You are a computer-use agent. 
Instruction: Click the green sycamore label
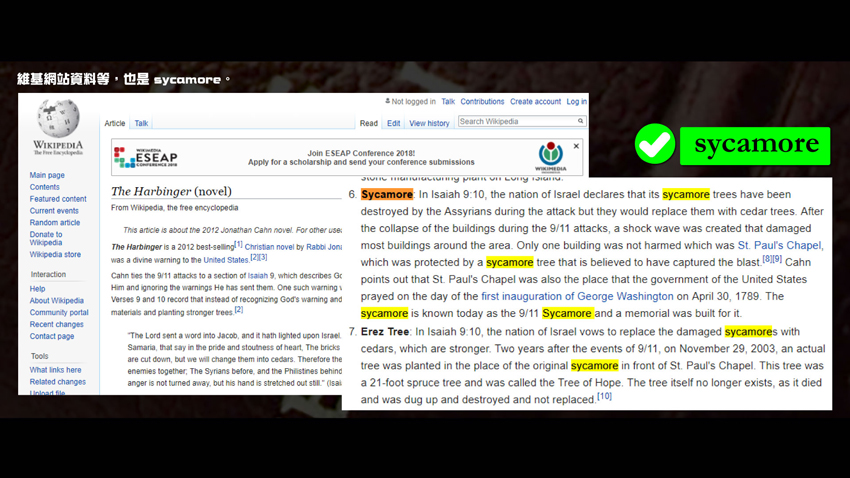tap(755, 146)
